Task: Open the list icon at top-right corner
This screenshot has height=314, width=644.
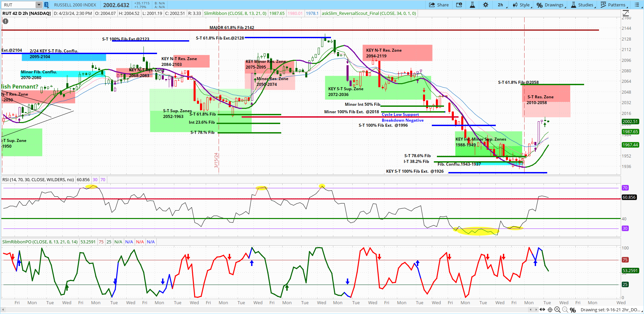Action: coord(637,5)
